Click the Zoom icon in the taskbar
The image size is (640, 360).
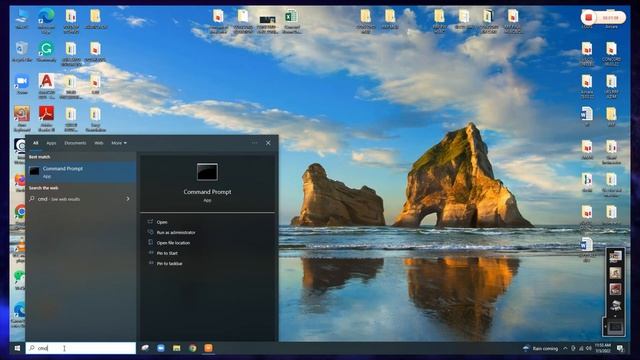161,348
